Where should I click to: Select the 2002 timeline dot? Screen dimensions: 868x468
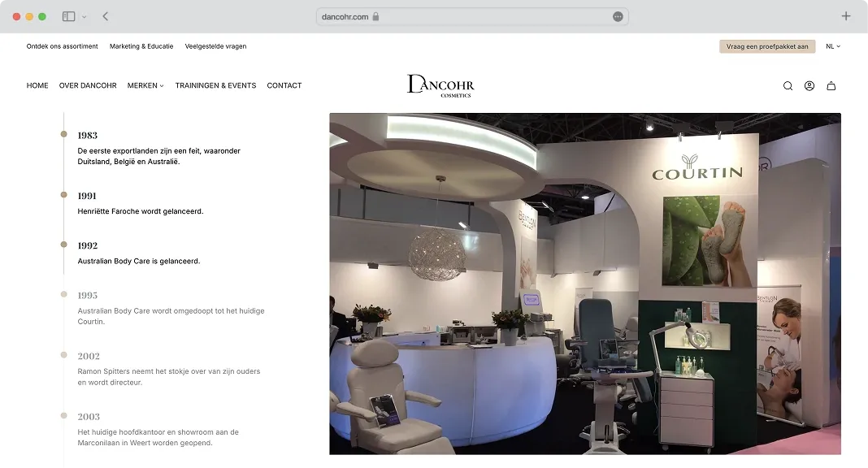63,355
